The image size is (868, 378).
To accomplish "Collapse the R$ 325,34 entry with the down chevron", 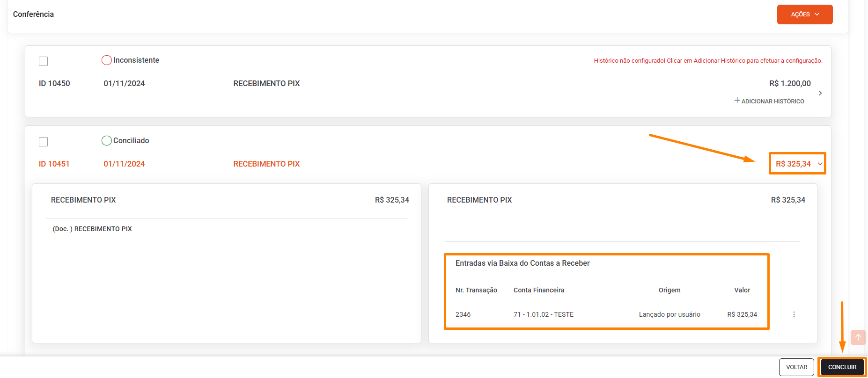I will point(820,164).
